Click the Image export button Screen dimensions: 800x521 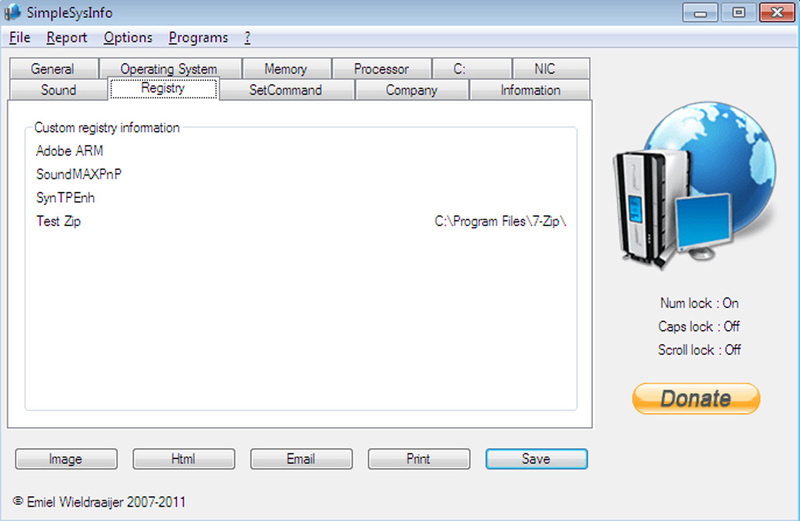[66, 459]
